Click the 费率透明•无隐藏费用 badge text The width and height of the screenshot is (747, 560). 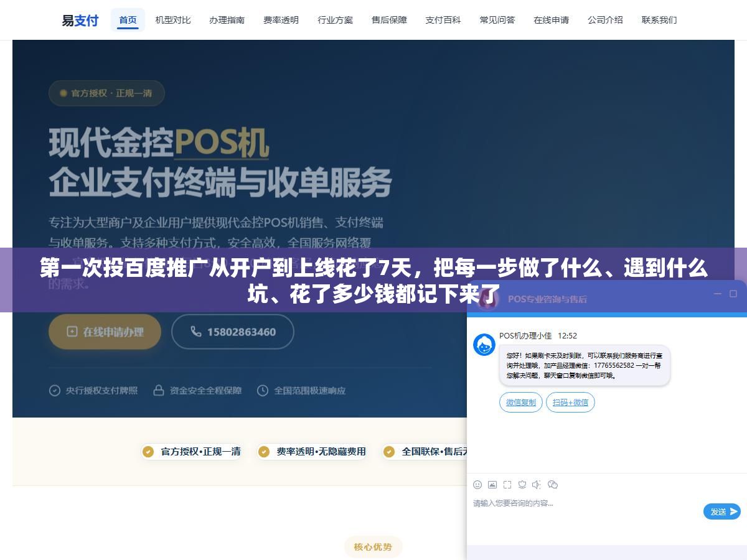coord(321,452)
